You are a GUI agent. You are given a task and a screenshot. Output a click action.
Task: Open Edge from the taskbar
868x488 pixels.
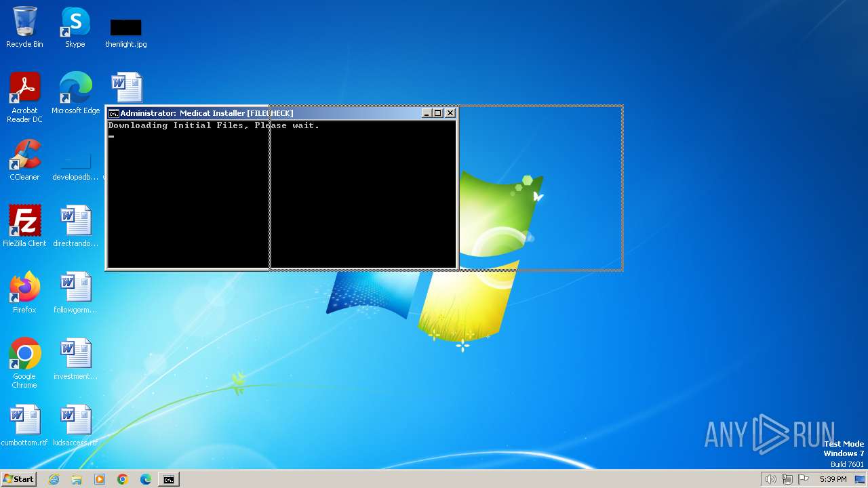(146, 479)
